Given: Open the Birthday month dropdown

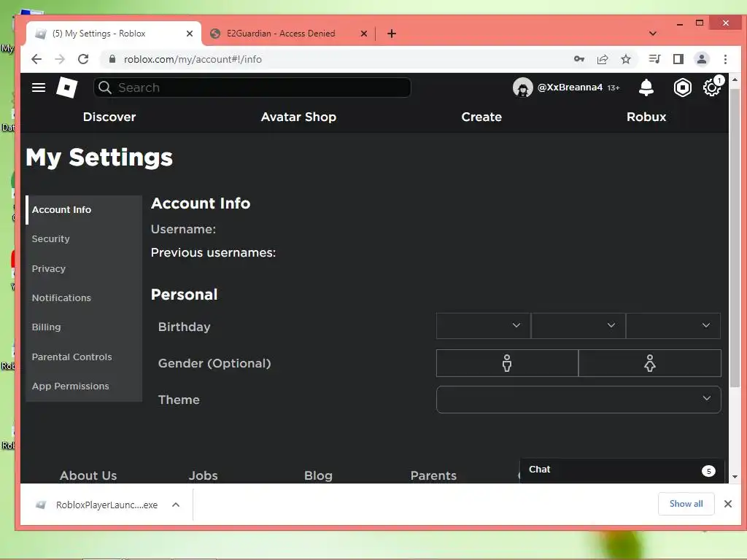Looking at the screenshot, I should (x=483, y=326).
